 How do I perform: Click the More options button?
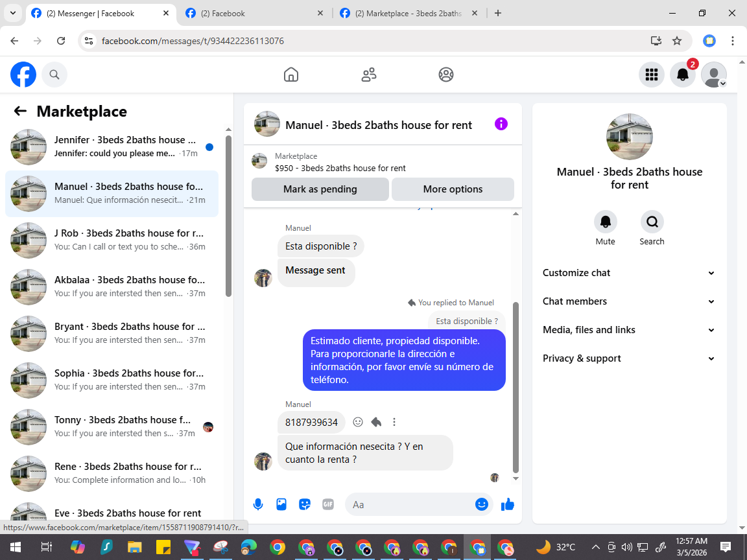453,189
